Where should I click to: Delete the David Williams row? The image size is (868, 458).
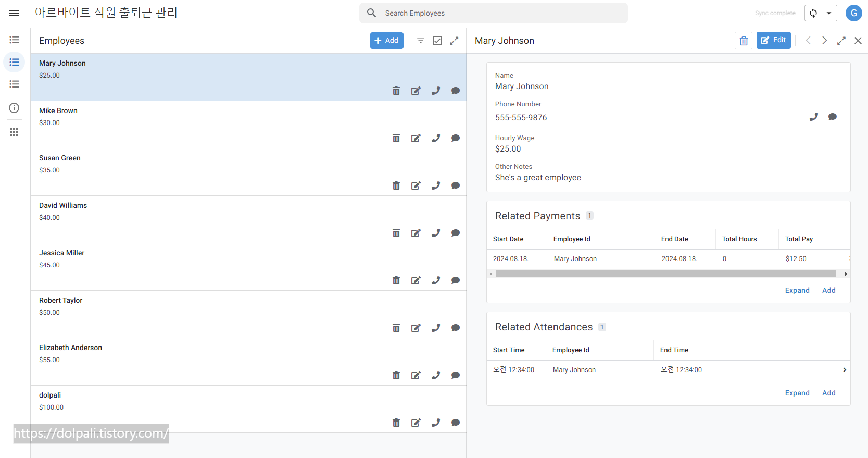click(x=396, y=233)
